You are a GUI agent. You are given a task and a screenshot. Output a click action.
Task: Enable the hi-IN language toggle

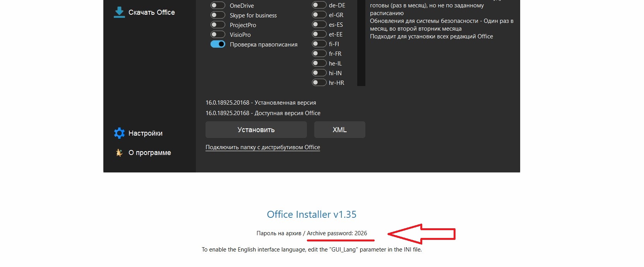(x=319, y=73)
